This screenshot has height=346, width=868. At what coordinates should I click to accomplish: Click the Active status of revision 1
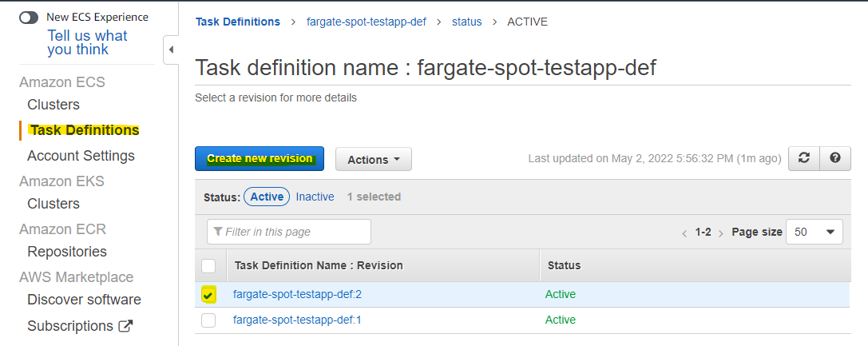561,320
